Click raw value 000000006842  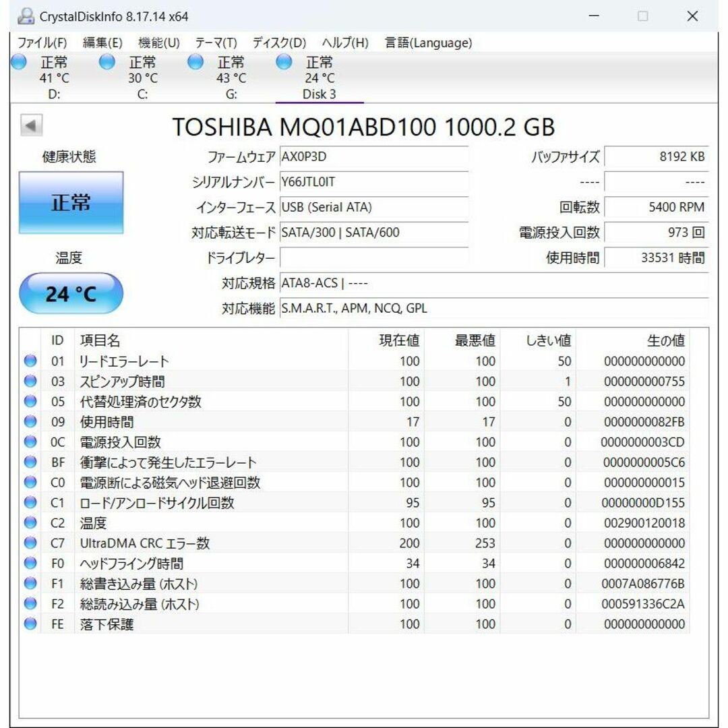pos(644,564)
